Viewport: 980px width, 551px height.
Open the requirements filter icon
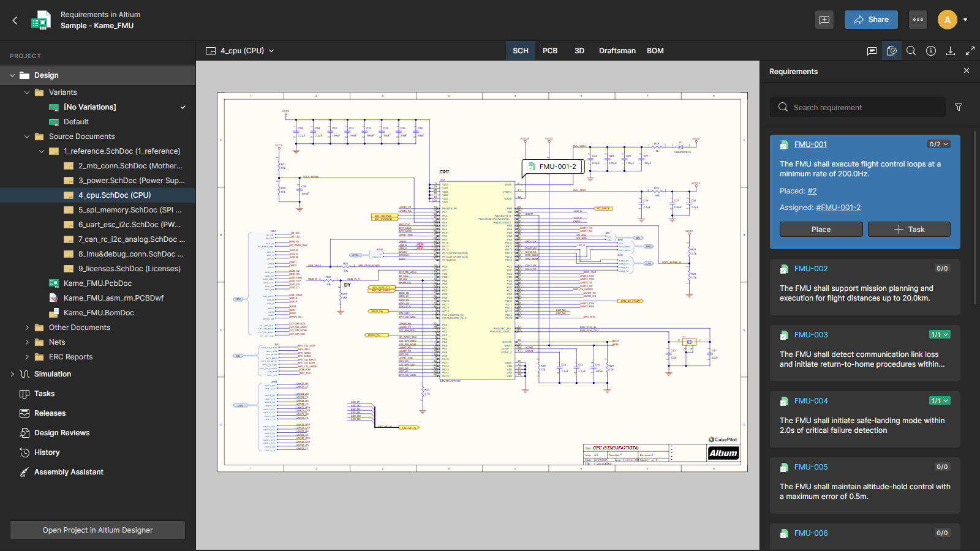click(959, 107)
